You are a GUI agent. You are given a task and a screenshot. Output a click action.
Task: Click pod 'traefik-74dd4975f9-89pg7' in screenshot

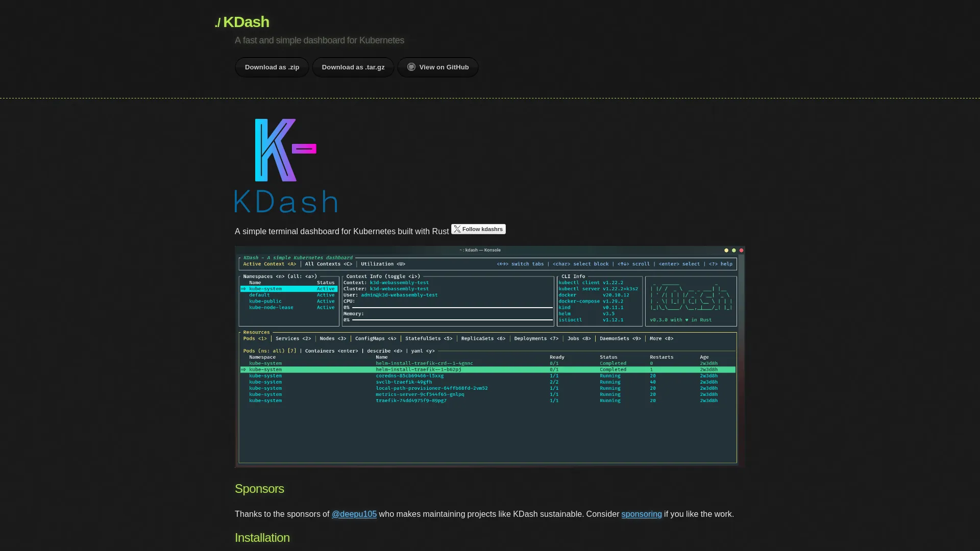point(411,400)
